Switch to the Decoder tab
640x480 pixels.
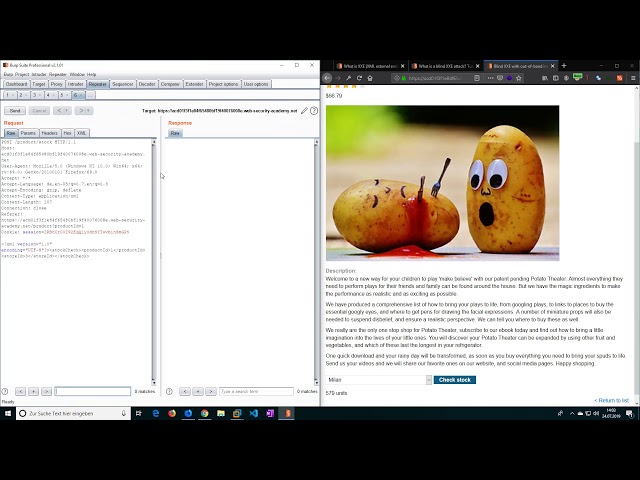tap(147, 84)
